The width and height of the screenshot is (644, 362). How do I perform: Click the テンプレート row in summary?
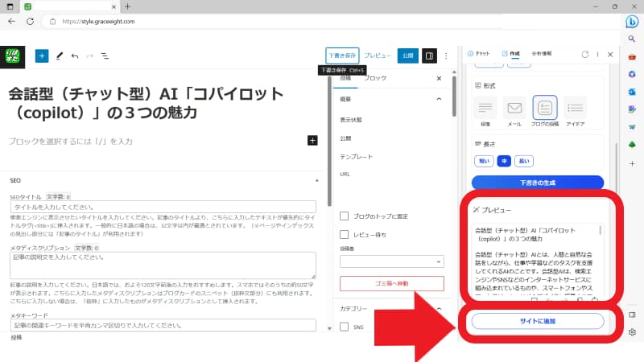click(x=356, y=157)
